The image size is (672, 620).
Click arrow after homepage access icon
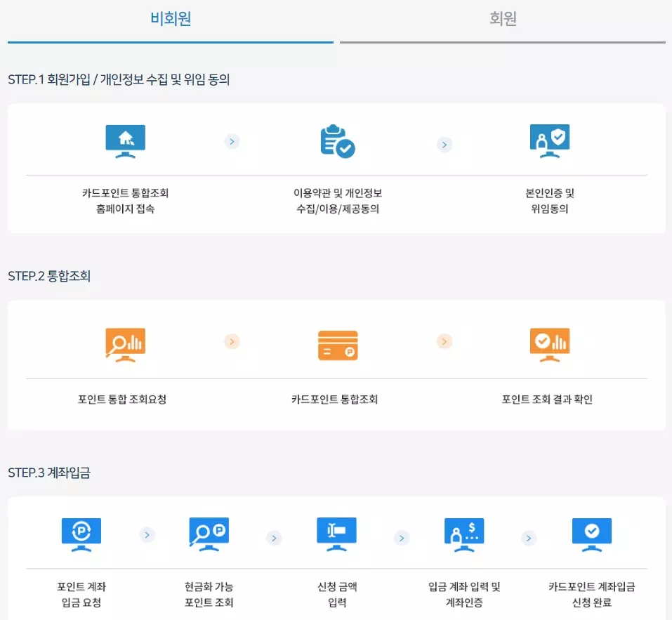click(x=232, y=141)
